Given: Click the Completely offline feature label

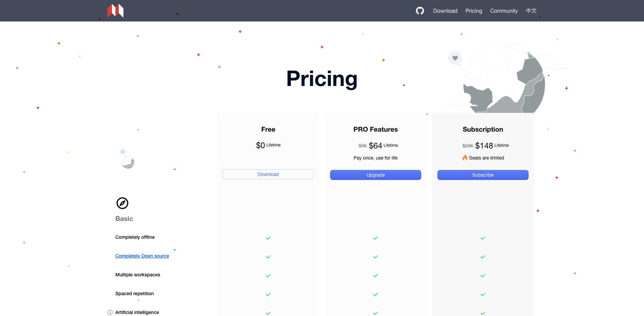Looking at the screenshot, I should pos(135,237).
